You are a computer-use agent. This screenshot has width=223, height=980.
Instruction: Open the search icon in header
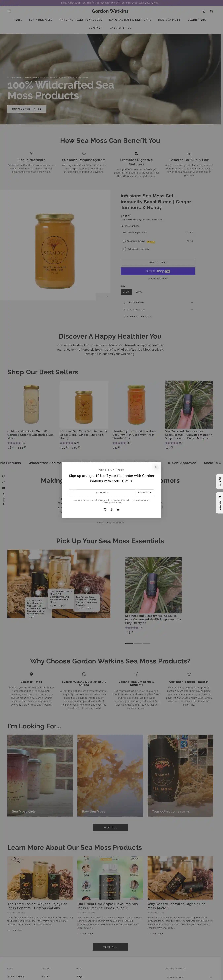9,11
